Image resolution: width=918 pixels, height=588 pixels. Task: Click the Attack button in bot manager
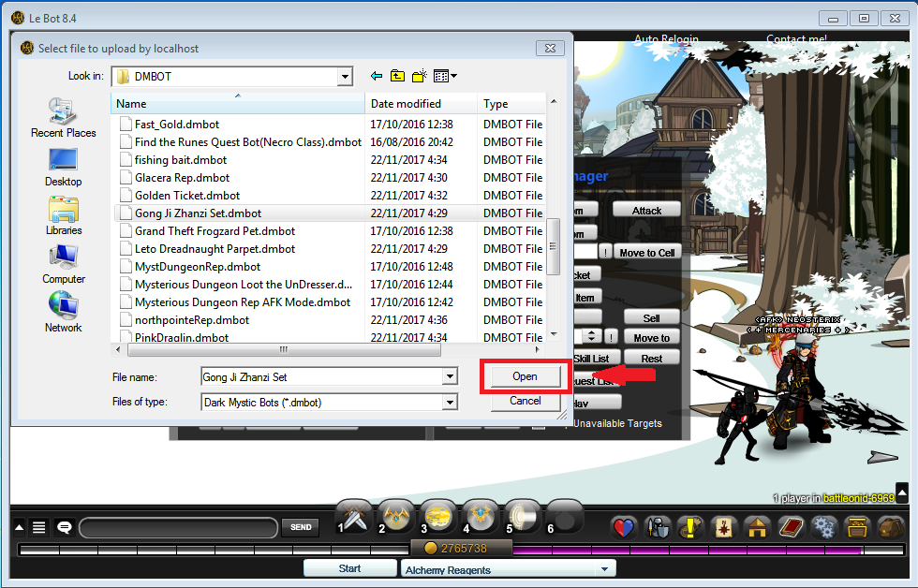click(646, 211)
